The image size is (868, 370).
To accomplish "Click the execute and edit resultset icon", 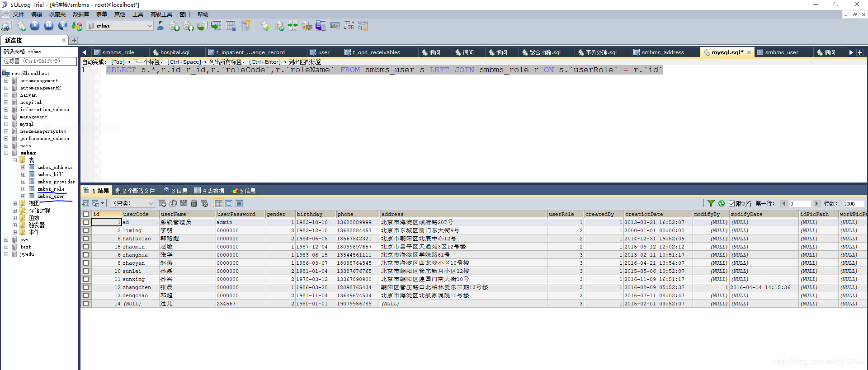I will pos(63,26).
